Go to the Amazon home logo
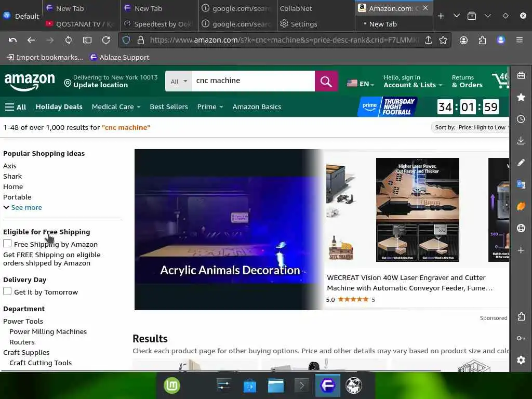Screen dimensions: 532x399 coord(30,82)
